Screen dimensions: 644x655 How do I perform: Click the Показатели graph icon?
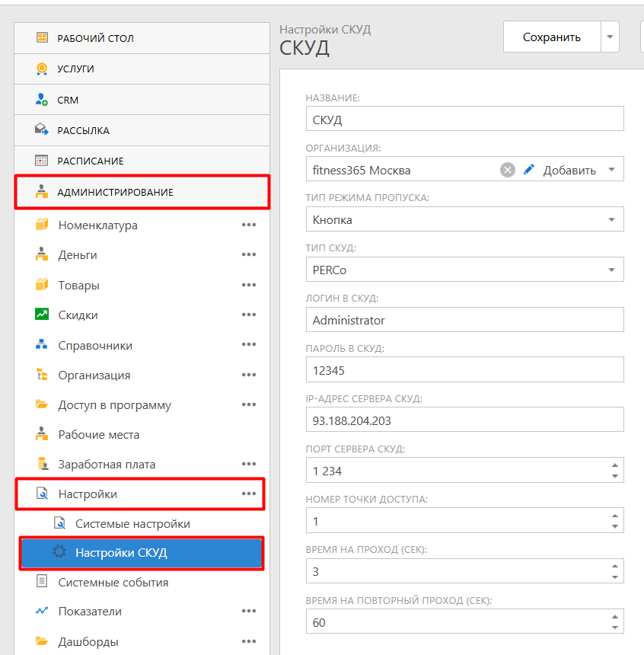click(42, 611)
